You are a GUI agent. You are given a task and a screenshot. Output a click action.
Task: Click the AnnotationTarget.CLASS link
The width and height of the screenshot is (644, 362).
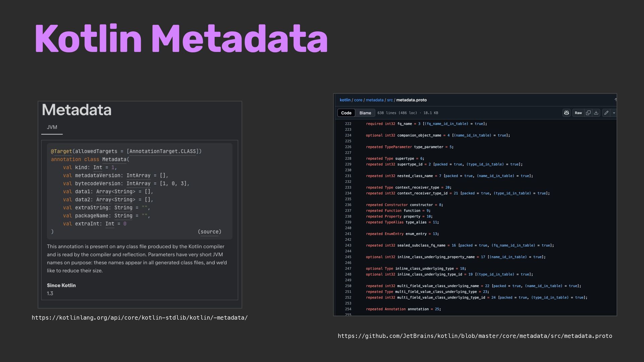[162, 152]
